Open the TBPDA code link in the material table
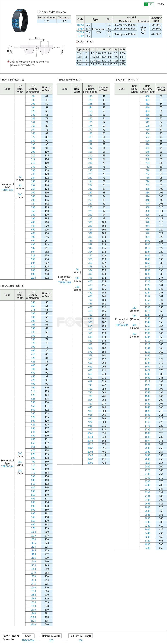This screenshot has width=167, height=644. click(x=80, y=36)
